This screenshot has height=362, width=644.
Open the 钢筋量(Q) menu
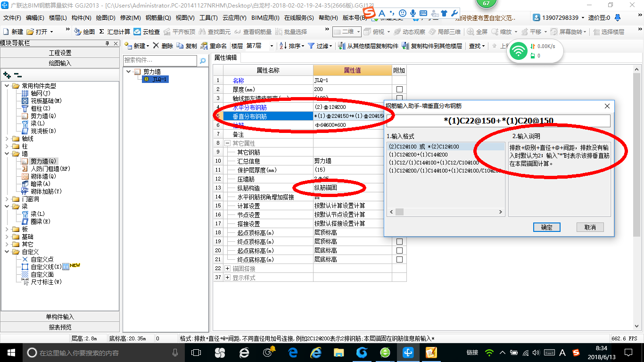point(158,18)
